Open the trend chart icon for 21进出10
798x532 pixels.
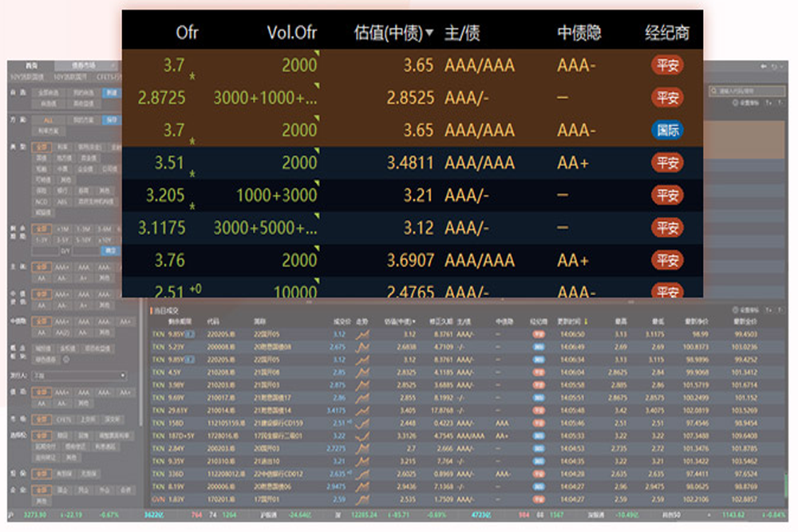[x=363, y=461]
